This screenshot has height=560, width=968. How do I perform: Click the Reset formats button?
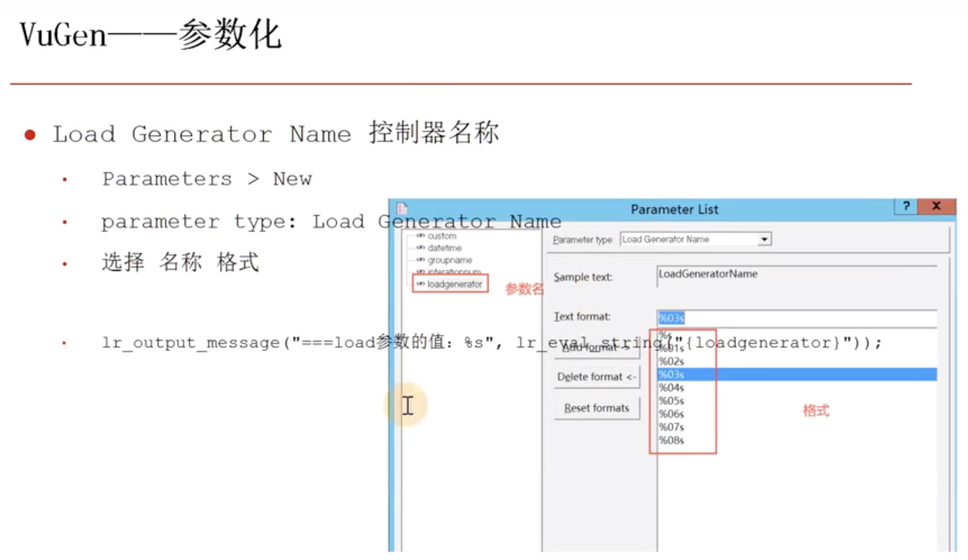click(x=596, y=408)
